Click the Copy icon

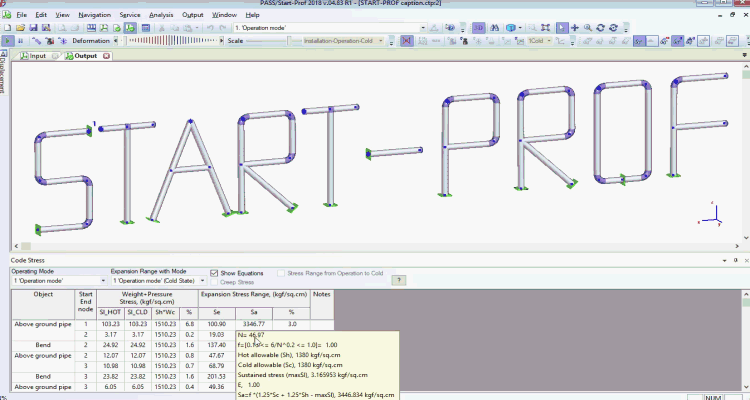(x=175, y=28)
